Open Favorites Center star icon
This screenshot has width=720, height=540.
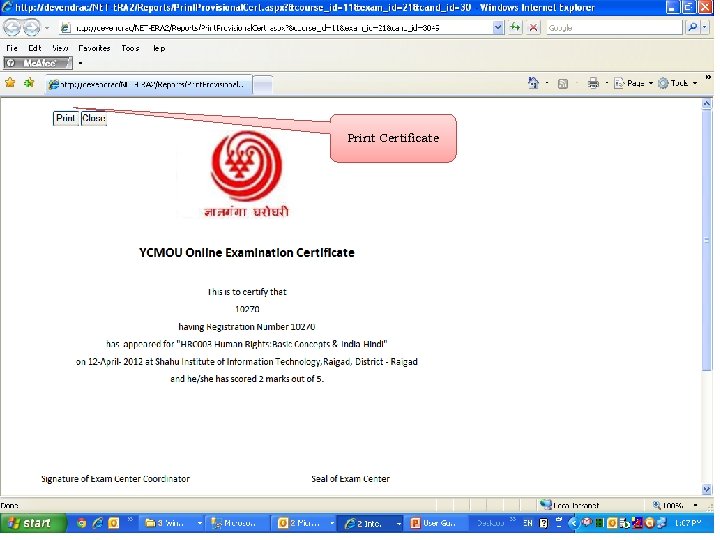(10, 83)
